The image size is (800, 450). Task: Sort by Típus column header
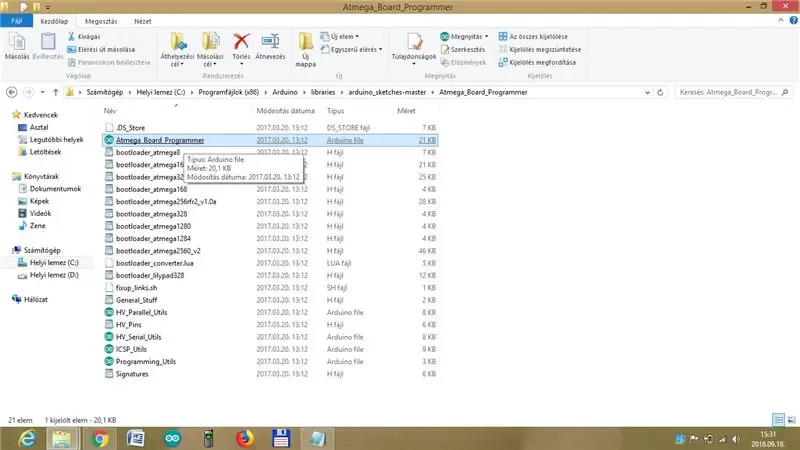[336, 111]
